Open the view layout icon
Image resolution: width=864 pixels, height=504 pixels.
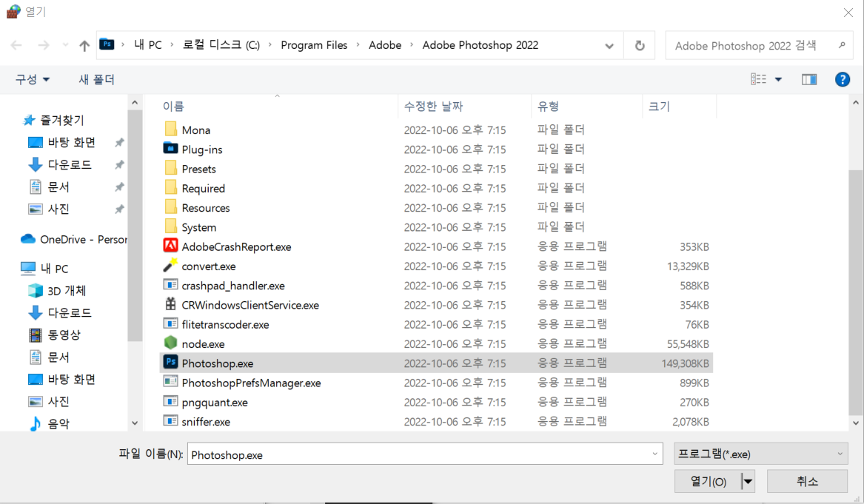[x=758, y=79]
